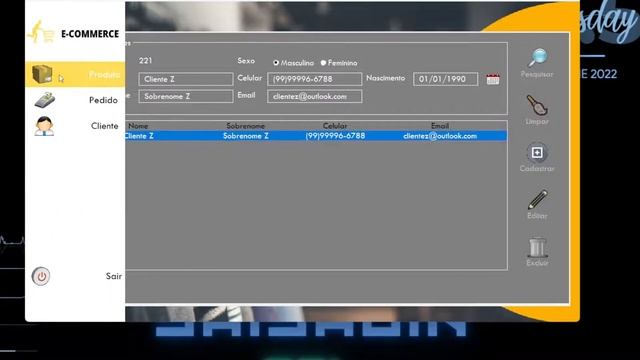
Task: Open the Cliente menu item
Action: click(x=75, y=126)
